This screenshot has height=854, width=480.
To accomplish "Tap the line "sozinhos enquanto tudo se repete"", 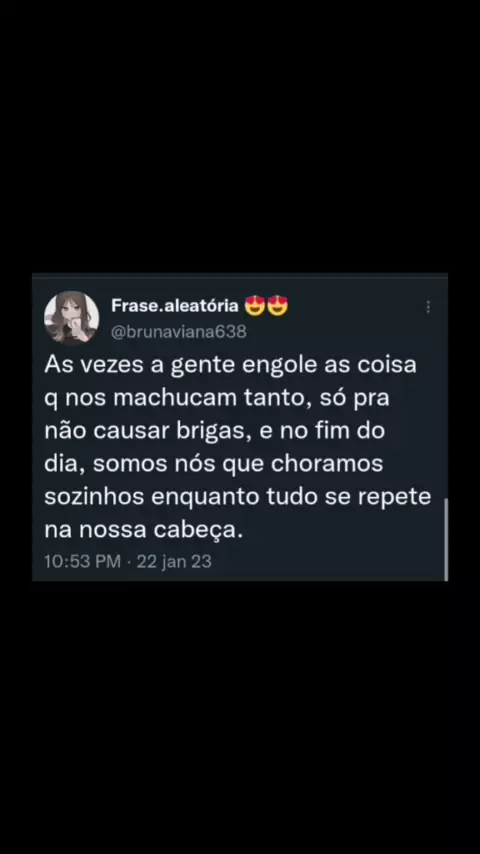I will click(238, 498).
